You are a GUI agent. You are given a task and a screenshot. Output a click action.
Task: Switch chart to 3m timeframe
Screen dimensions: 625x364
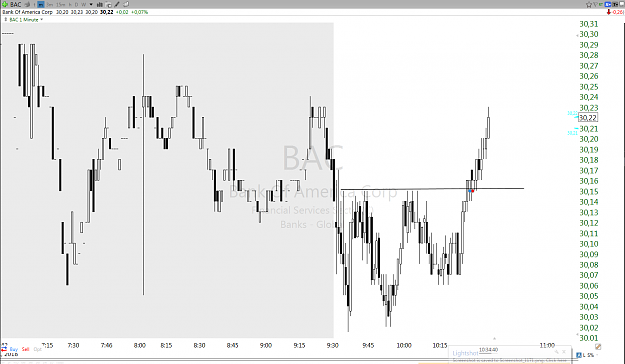[x=49, y=4]
